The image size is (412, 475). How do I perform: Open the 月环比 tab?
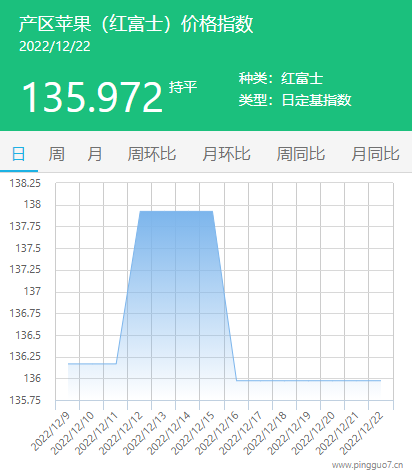pyautogui.click(x=226, y=154)
